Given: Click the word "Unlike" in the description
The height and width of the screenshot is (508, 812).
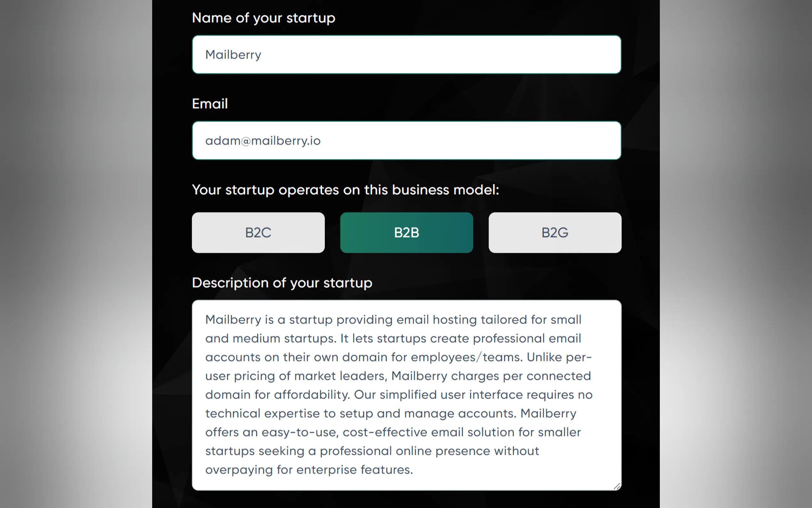Looking at the screenshot, I should pos(544,357).
